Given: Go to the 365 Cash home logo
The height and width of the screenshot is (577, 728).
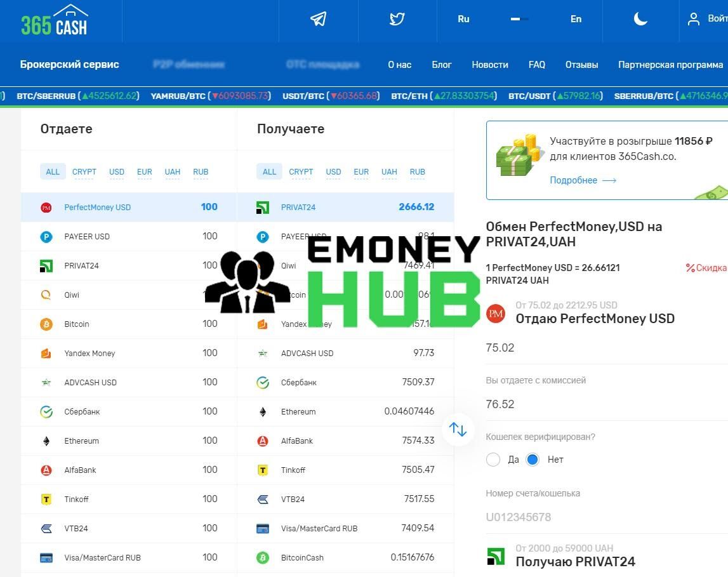Looking at the screenshot, I should click(x=55, y=20).
